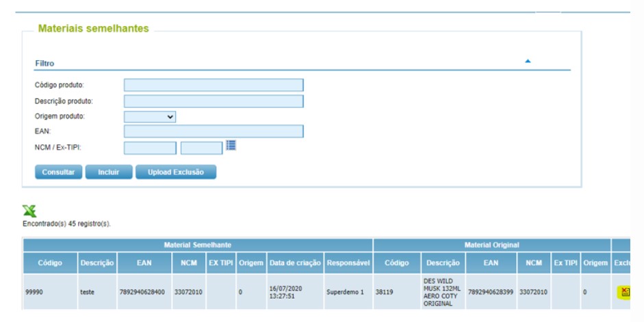This screenshot has height=322, width=644.
Task: Click the Material Original Descrição column header
Action: (x=443, y=263)
